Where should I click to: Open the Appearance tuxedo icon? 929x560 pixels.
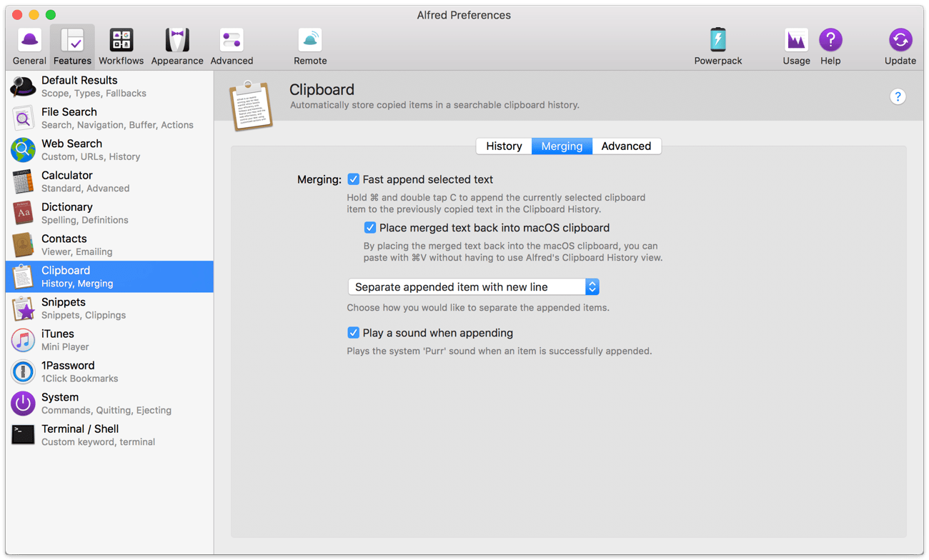(177, 40)
